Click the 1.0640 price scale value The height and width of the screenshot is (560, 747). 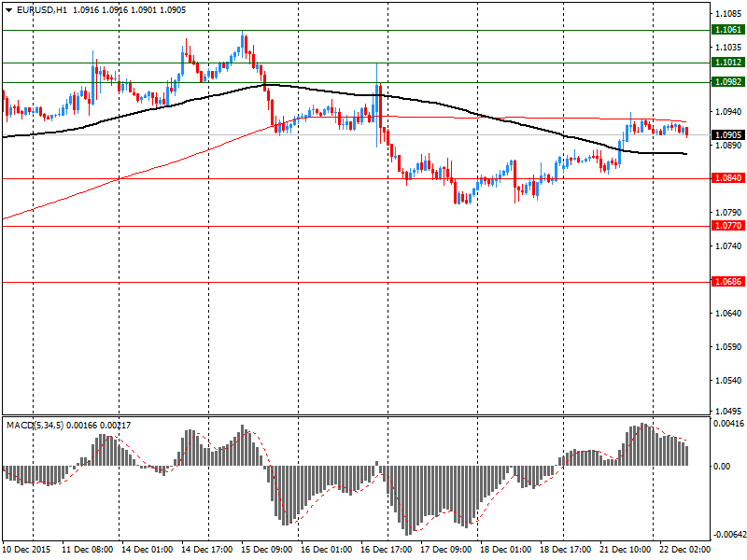(x=728, y=313)
